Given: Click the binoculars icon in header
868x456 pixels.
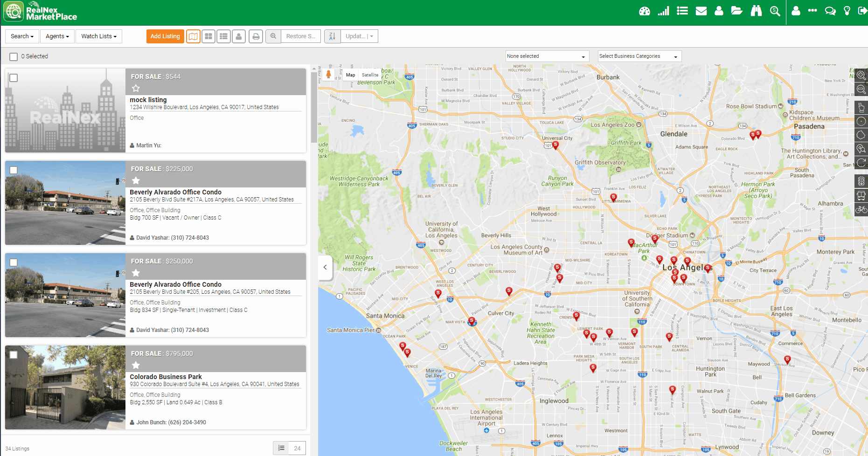Looking at the screenshot, I should [756, 11].
